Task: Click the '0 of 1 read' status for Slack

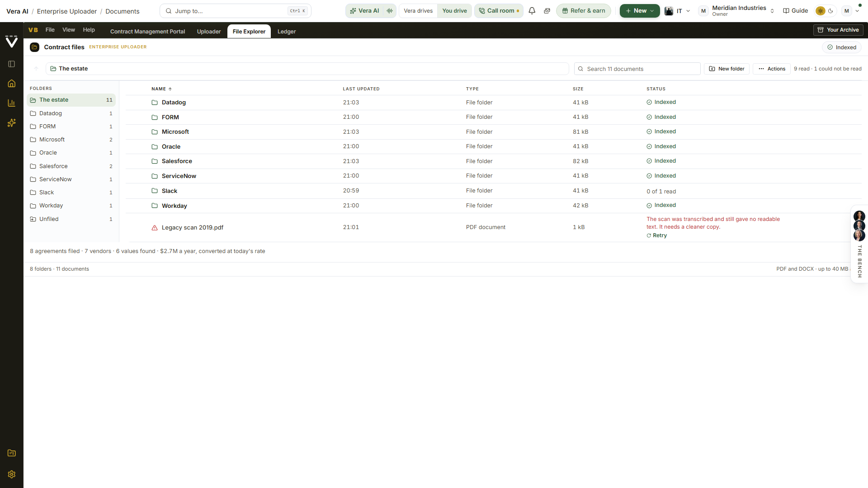Action: (x=661, y=192)
